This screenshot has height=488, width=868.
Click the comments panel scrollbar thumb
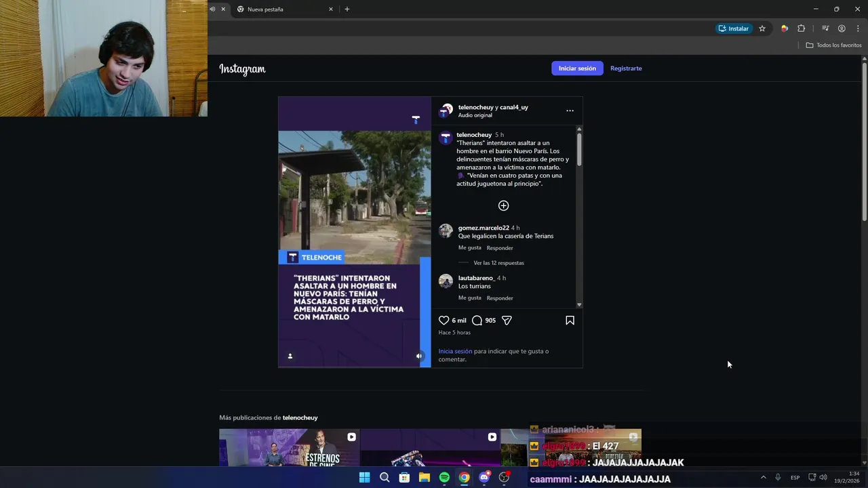pyautogui.click(x=579, y=149)
